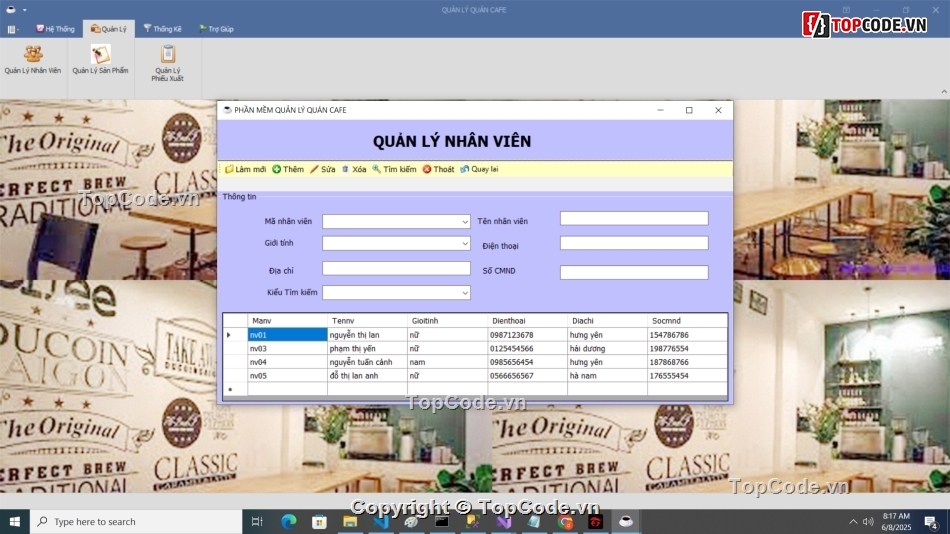Click the Manv column header

[287, 321]
